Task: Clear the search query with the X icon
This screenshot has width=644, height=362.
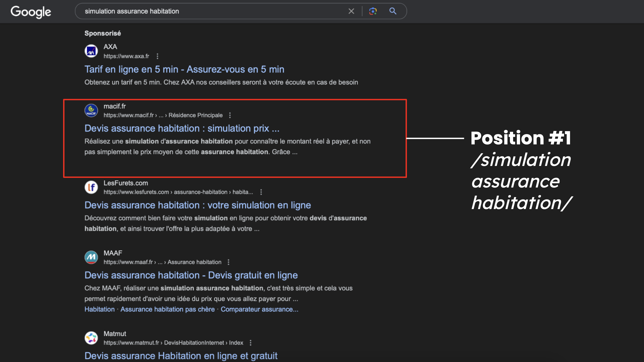Action: point(351,11)
